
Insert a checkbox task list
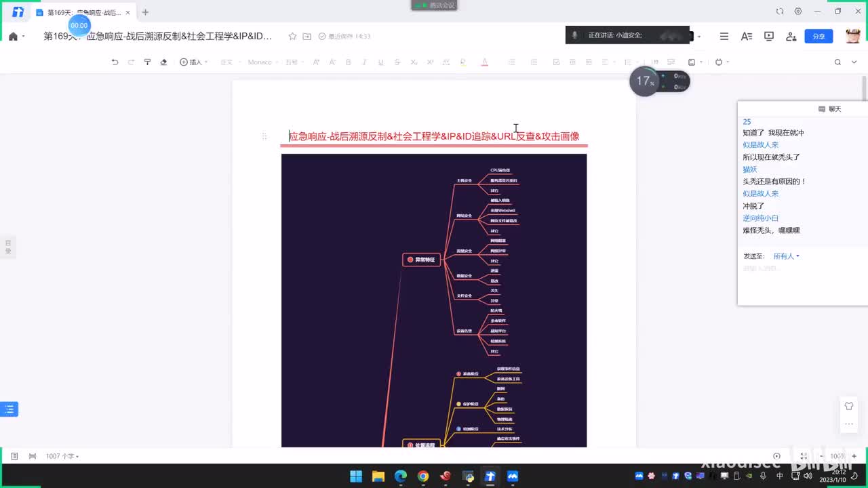[x=557, y=62]
